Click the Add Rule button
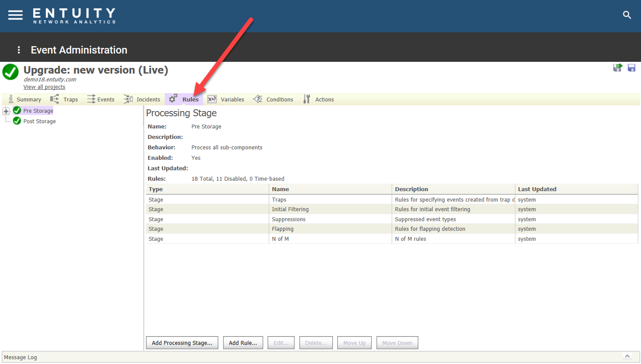 click(243, 343)
